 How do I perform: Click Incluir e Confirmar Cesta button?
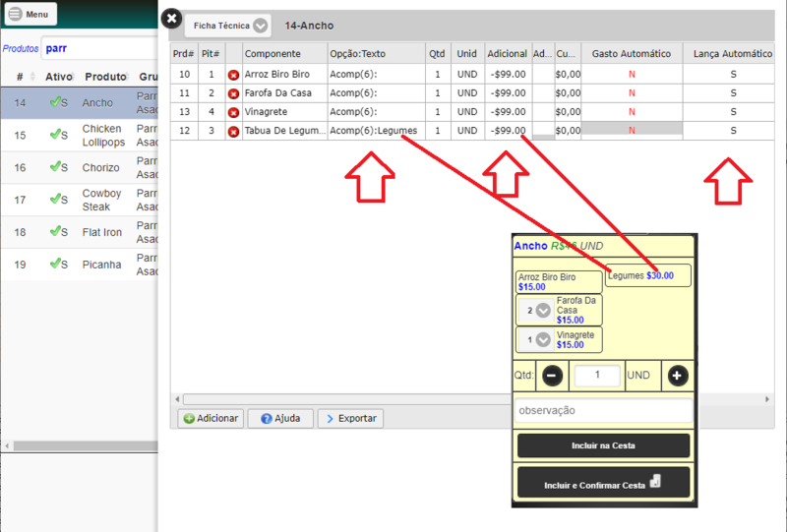pyautogui.click(x=604, y=483)
